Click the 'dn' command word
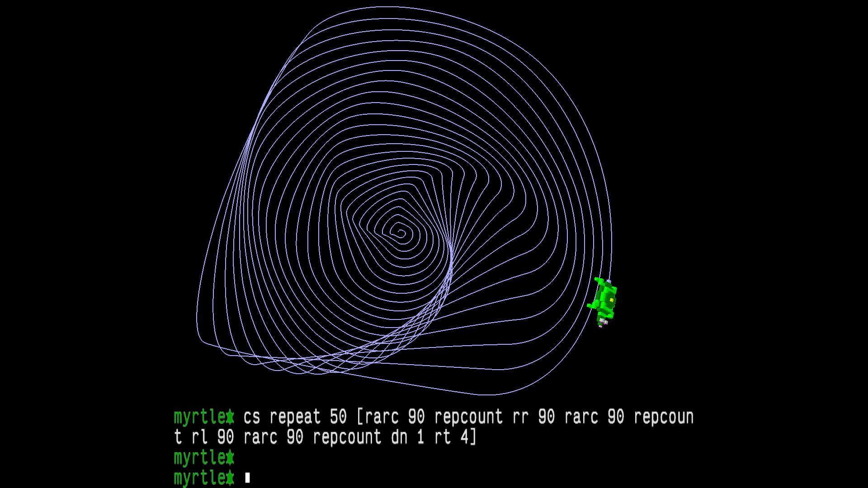Viewport: 868px width, 488px height. point(399,437)
